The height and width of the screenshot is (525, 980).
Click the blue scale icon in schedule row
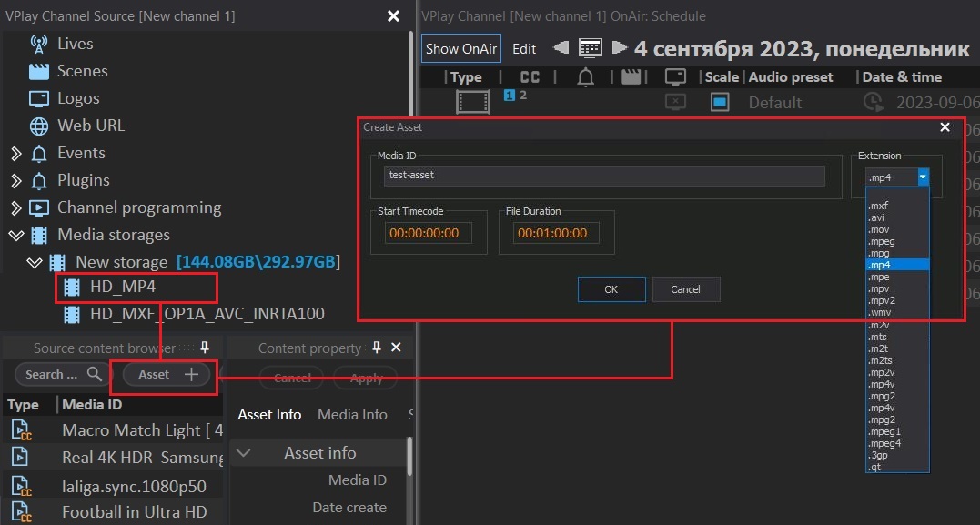tap(720, 102)
